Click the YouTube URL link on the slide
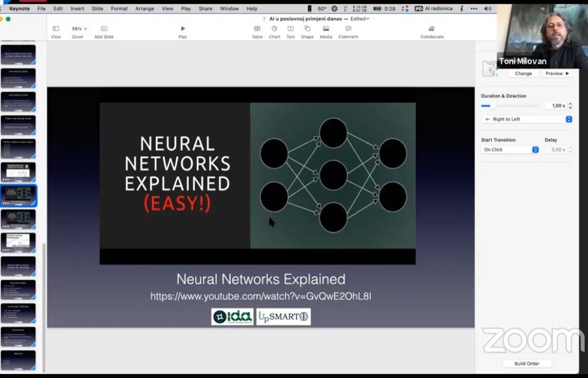 click(260, 297)
